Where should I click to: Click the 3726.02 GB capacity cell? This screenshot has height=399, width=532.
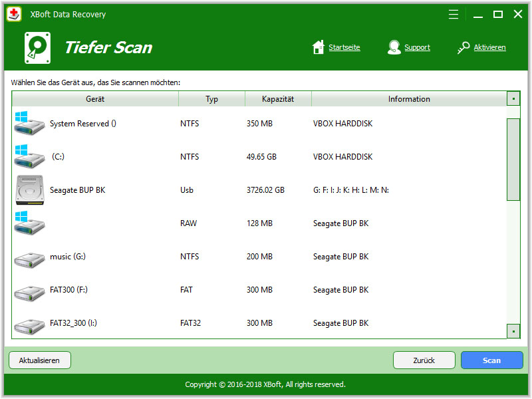(265, 190)
